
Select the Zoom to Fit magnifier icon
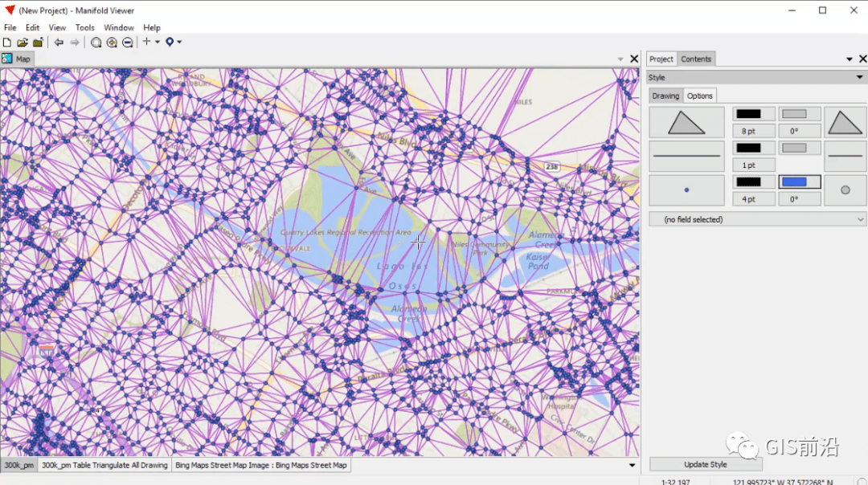click(96, 43)
